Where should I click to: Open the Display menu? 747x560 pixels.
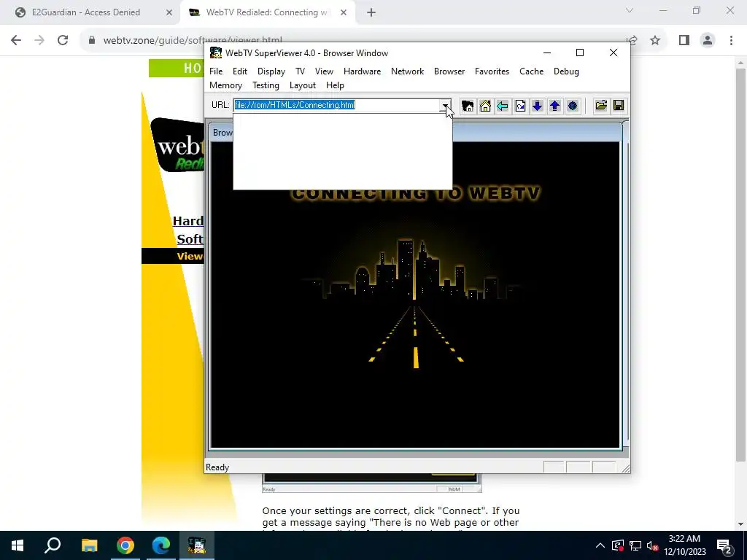(x=271, y=71)
